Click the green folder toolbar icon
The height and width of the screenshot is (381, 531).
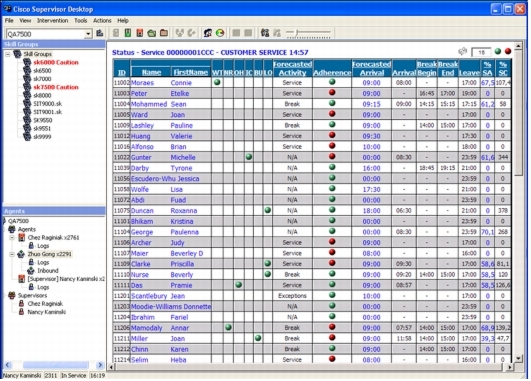click(152, 33)
